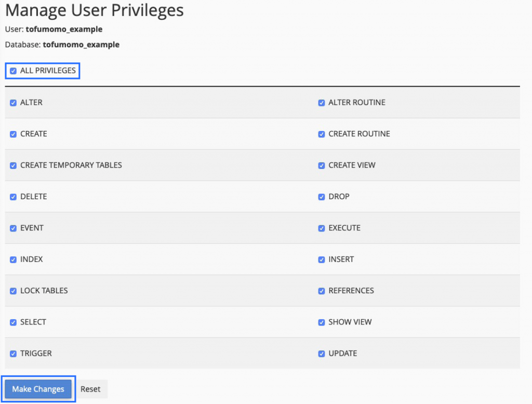Disable the CREATE ROUTINE privilege
Viewport: 532px width, 404px height.
point(322,134)
